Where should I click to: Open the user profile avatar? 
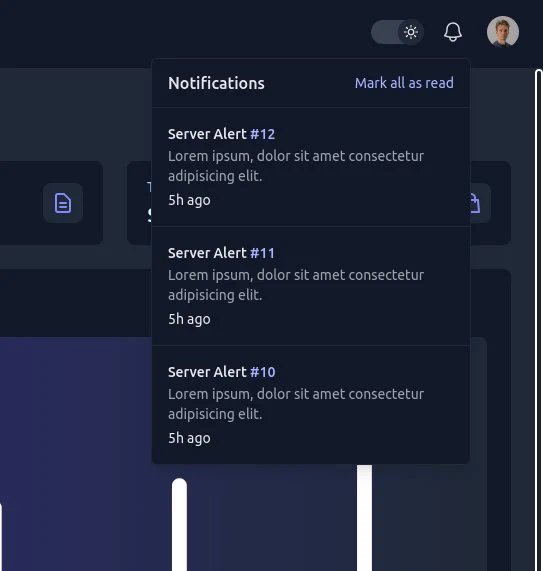tap(503, 32)
